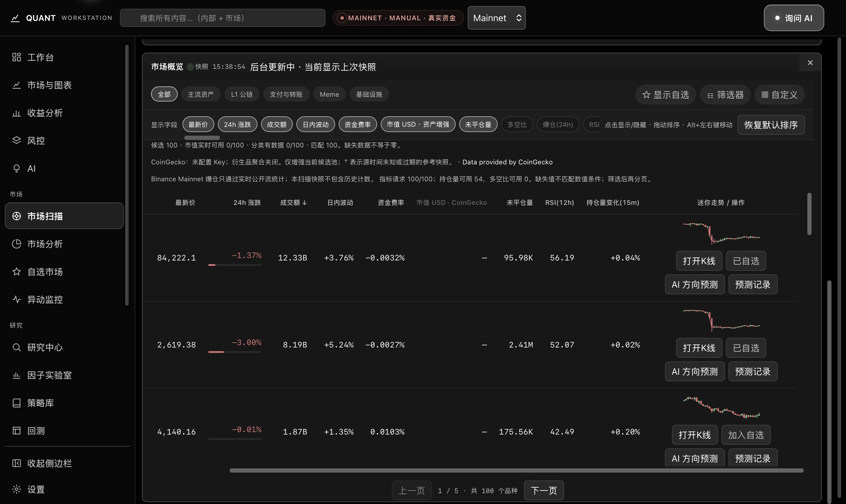The image size is (846, 504).
Task: Sort by 成交额 column header
Action: click(x=293, y=202)
